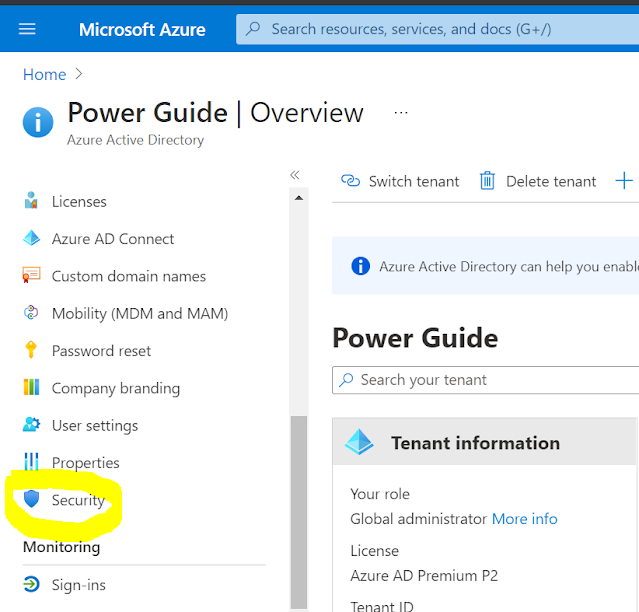Click the Azure Active Directory subtitle
Image resolution: width=639 pixels, height=612 pixels.
pos(135,140)
